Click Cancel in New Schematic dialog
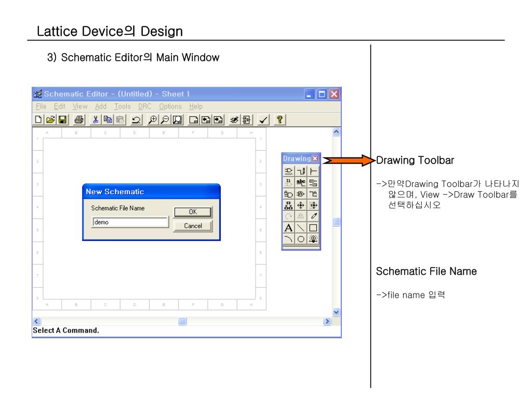The height and width of the screenshot is (399, 532). (193, 226)
